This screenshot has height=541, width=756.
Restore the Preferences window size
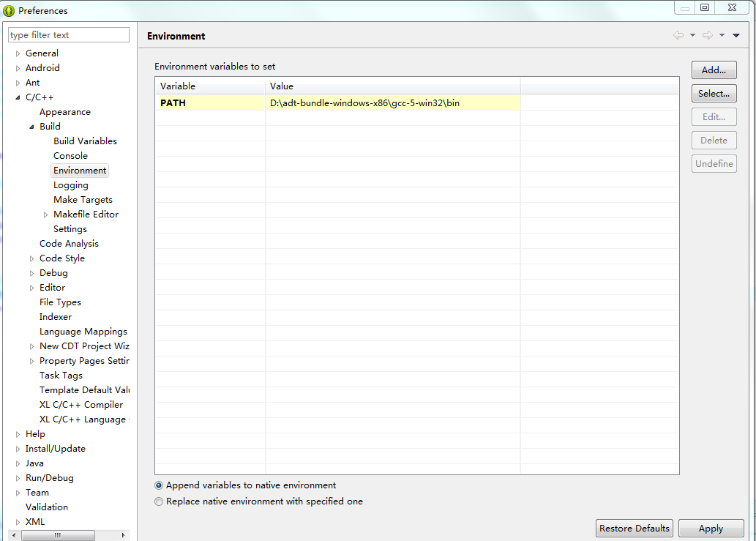705,7
